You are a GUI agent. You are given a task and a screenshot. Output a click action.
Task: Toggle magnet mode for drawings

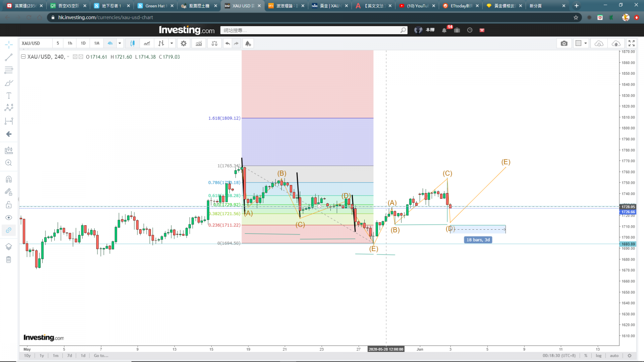(8, 179)
